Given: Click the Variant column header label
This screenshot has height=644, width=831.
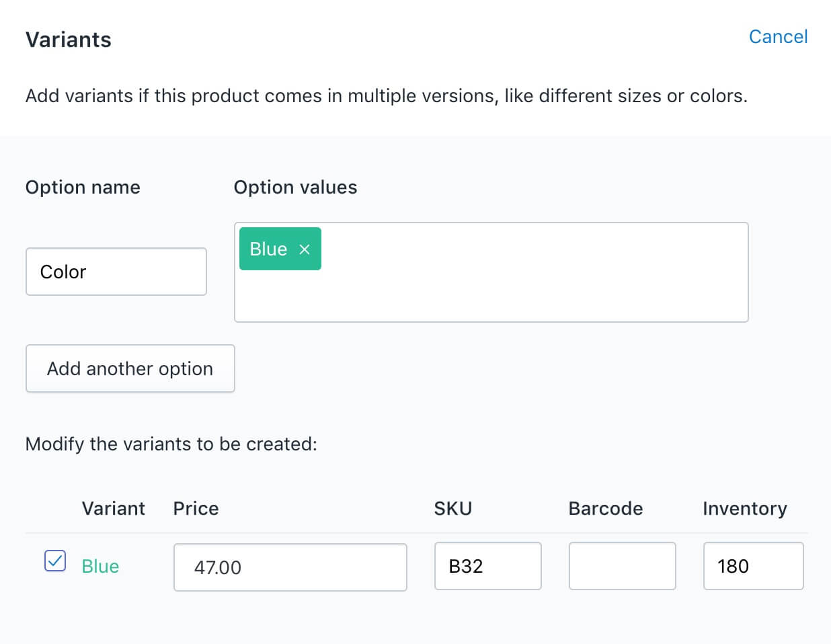Looking at the screenshot, I should 113,509.
